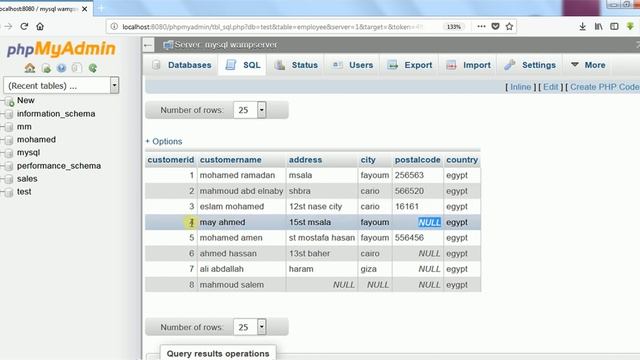Screen dimensions: 640x360
Task: Open the More tab dropdown
Action: pos(588,65)
